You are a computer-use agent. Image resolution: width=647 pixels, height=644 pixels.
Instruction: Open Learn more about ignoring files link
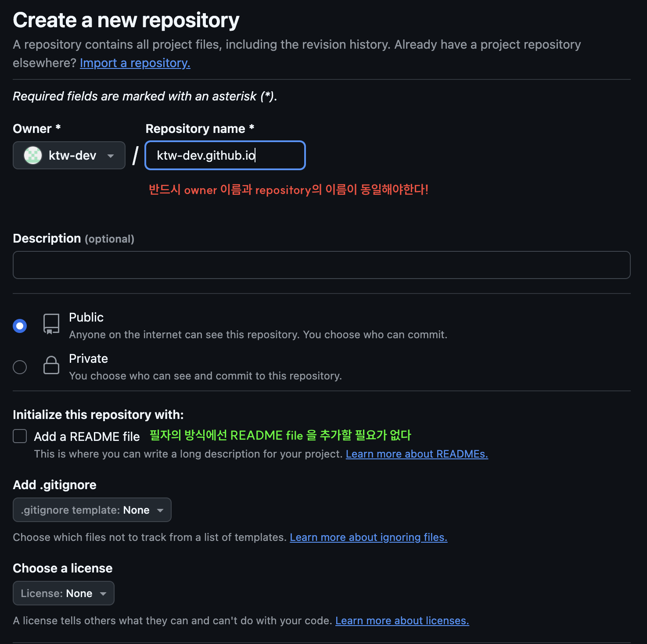coord(369,537)
